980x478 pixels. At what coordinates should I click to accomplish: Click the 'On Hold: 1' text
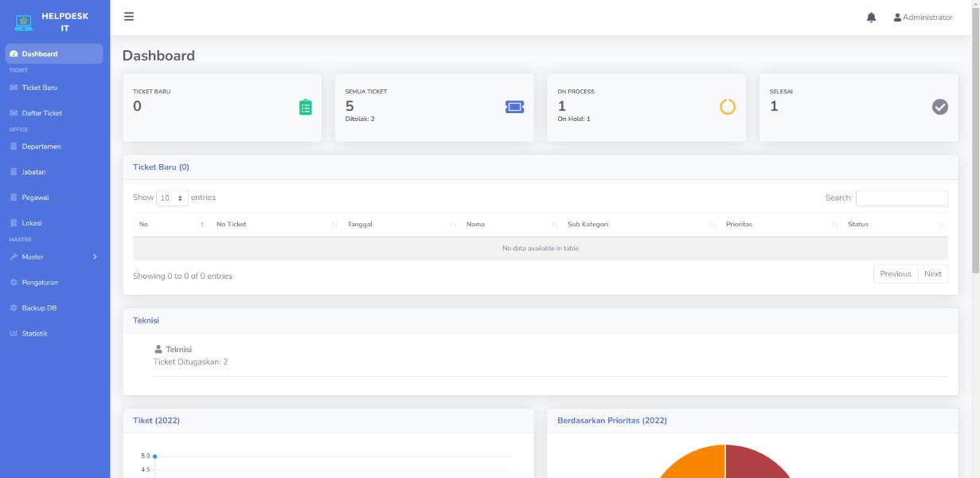coord(573,119)
